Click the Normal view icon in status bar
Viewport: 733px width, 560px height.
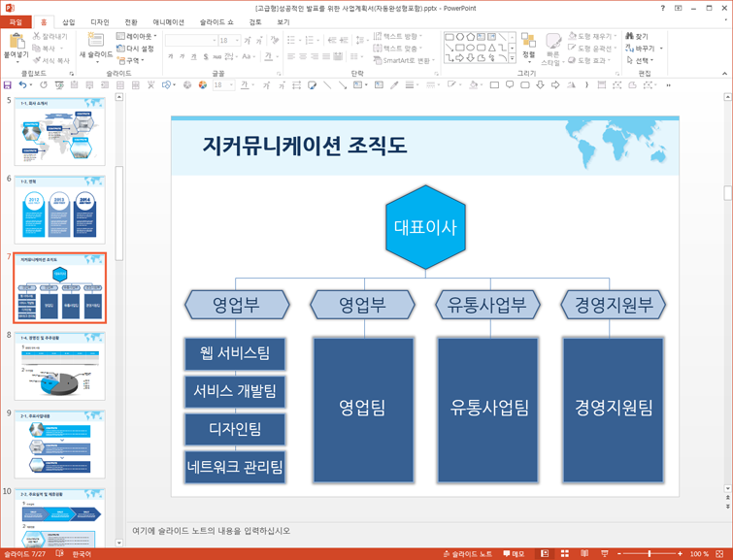pos(545,554)
